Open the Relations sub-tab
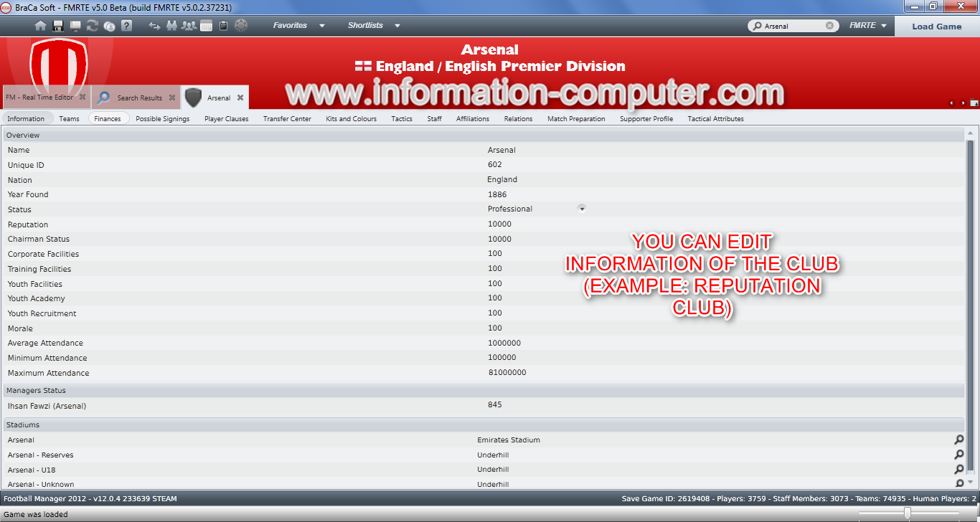980x522 pixels. tap(518, 118)
